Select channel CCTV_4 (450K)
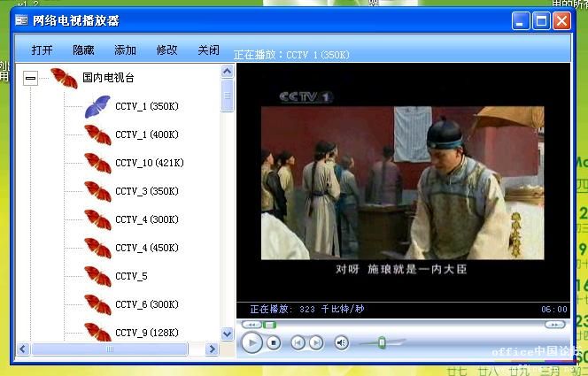This screenshot has height=376, width=588. (147, 248)
